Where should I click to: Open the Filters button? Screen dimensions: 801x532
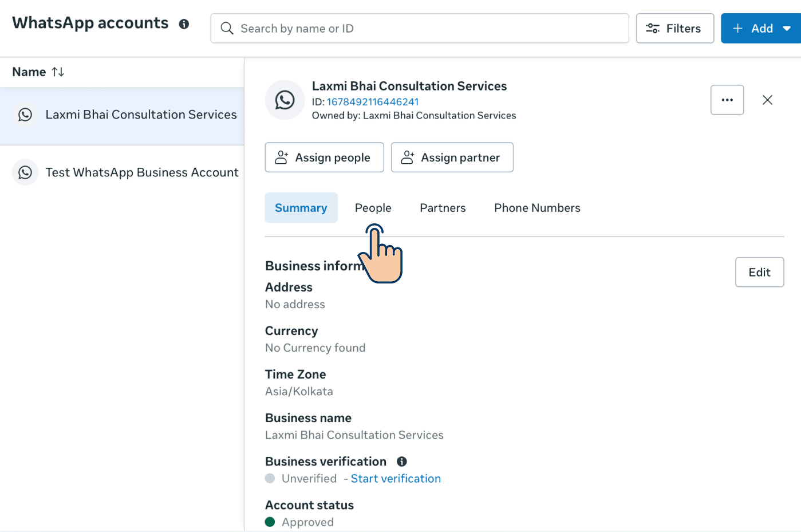675,29
